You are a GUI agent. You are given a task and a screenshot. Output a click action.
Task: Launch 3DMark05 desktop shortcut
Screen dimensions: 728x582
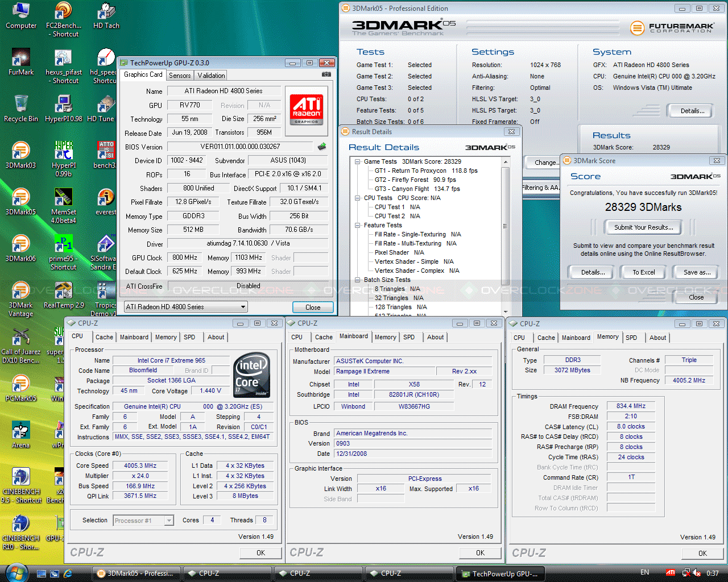[21, 202]
